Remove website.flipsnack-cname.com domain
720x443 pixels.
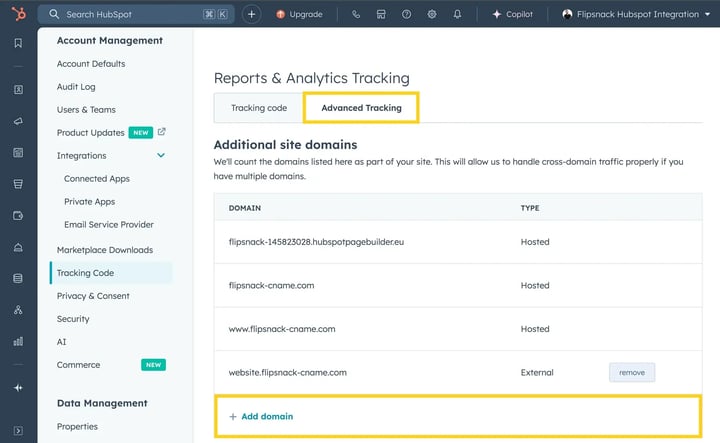(x=632, y=372)
